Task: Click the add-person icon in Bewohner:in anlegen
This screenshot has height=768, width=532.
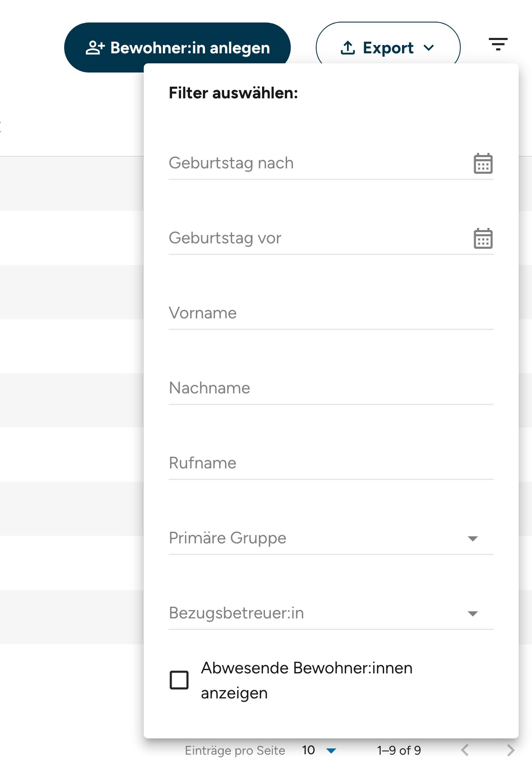Action: [95, 48]
